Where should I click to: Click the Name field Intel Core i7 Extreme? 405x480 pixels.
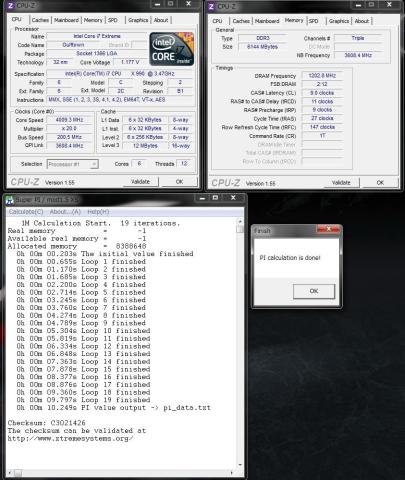click(97, 36)
